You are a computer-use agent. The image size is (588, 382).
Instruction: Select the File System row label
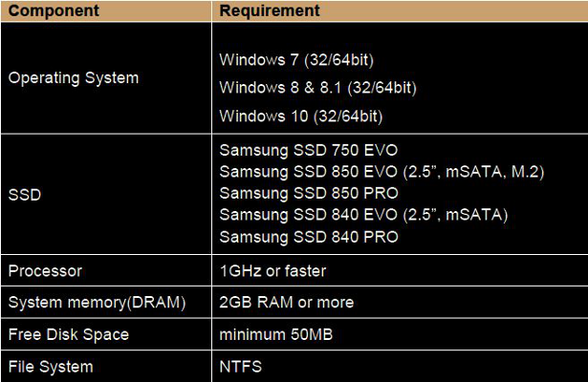[x=50, y=366]
